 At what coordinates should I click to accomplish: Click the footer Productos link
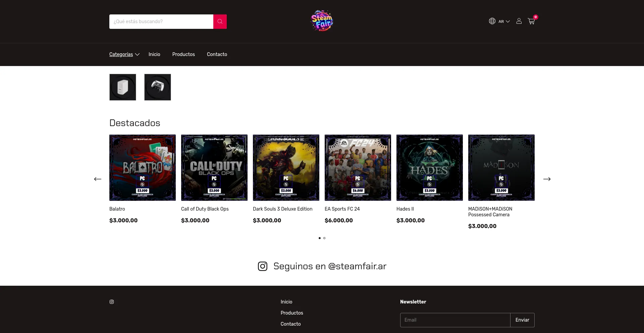point(292,313)
